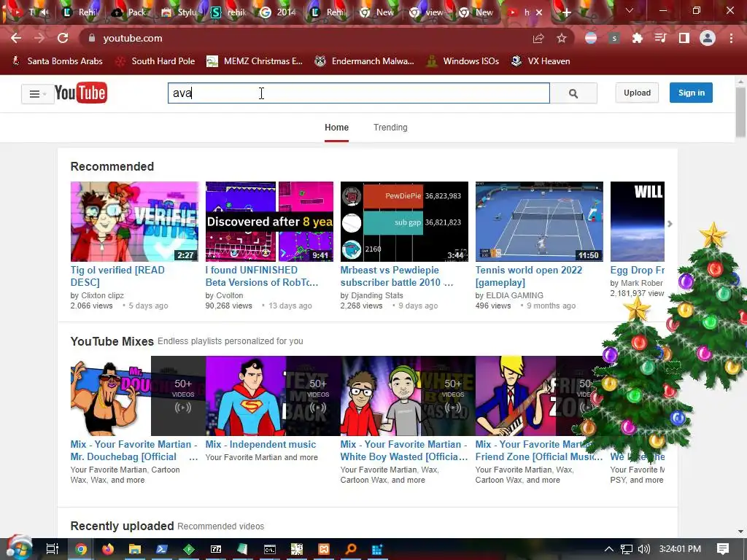Open Chrome three-dot menu

pos(731,38)
